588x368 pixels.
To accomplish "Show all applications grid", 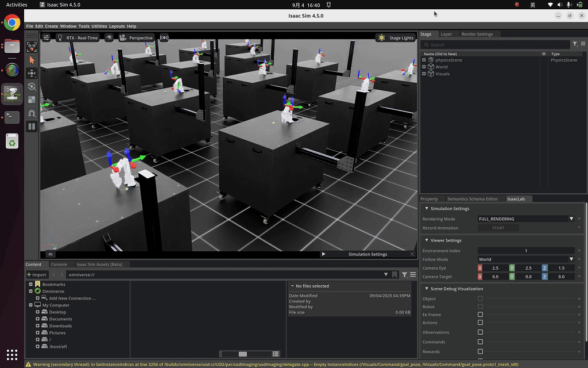I will 12,354.
